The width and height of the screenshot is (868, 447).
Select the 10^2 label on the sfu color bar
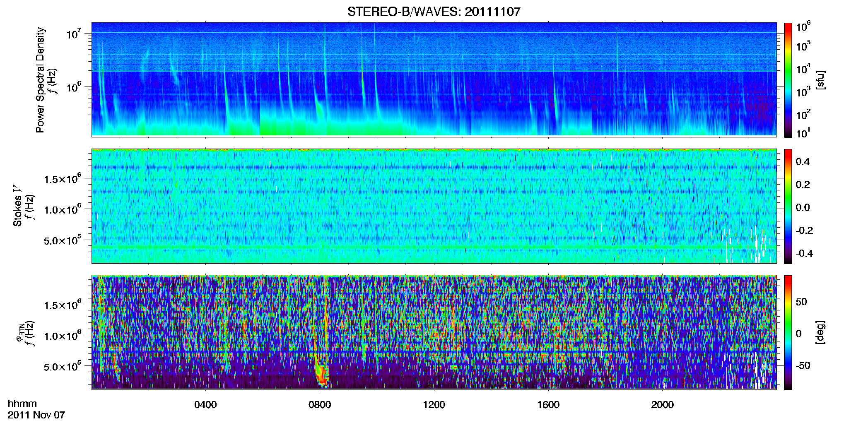click(x=803, y=115)
